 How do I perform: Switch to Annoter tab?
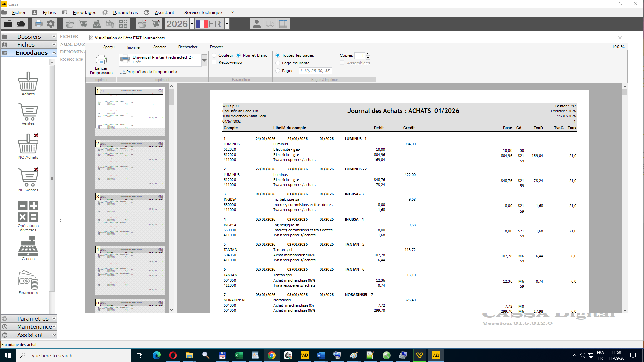point(159,47)
